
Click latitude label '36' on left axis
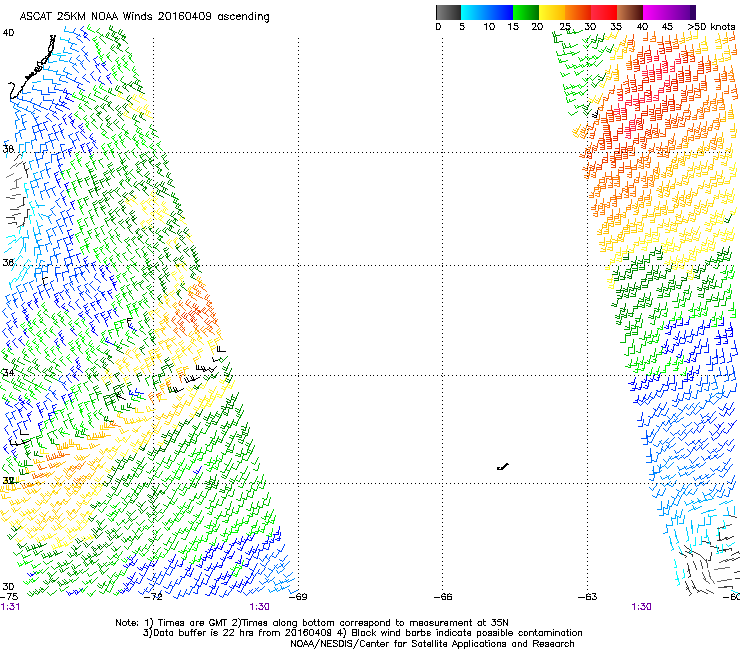click(8, 262)
